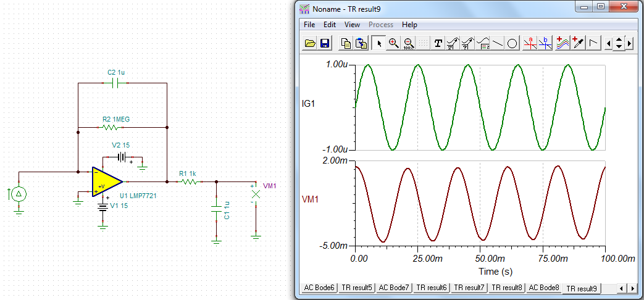644x300 pixels.
Task: Click the Zoom out 100% magnifier icon
Action: (x=408, y=43)
